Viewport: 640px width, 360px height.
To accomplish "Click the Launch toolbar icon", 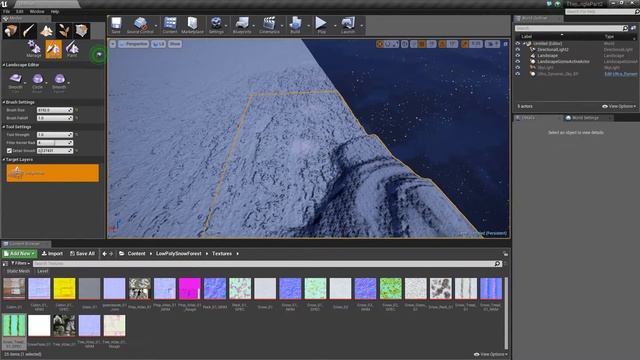I will pos(348,25).
